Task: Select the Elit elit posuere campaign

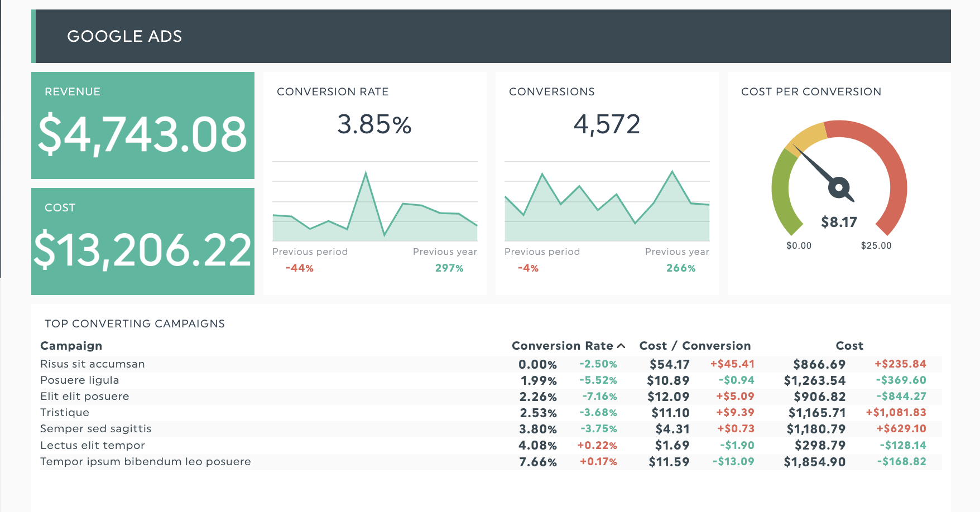Action: tap(85, 397)
